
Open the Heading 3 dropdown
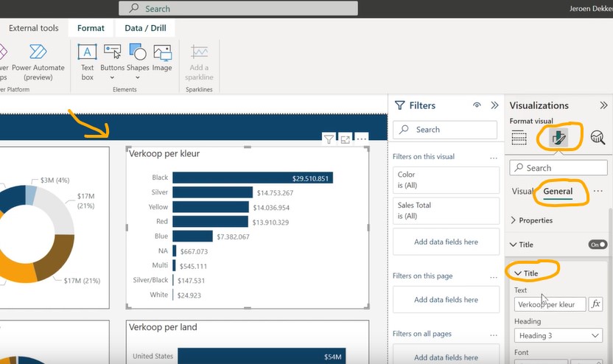click(x=559, y=335)
